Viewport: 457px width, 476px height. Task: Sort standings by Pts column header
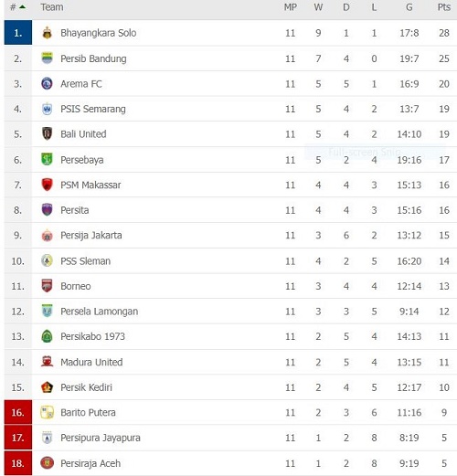point(444,7)
